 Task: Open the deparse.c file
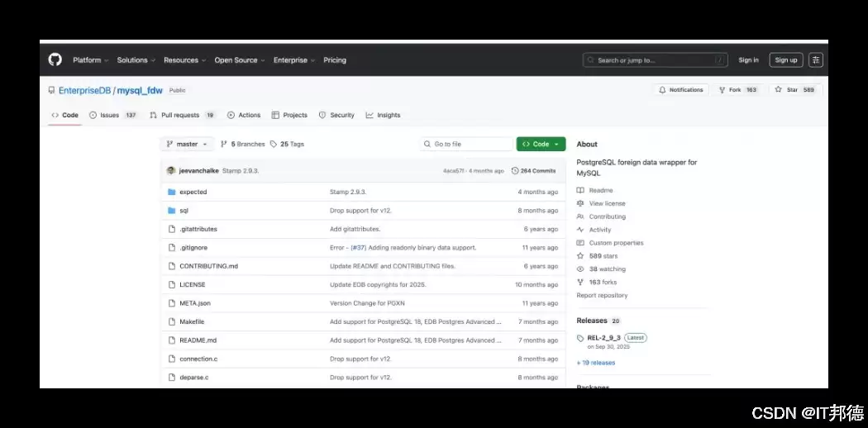click(193, 377)
